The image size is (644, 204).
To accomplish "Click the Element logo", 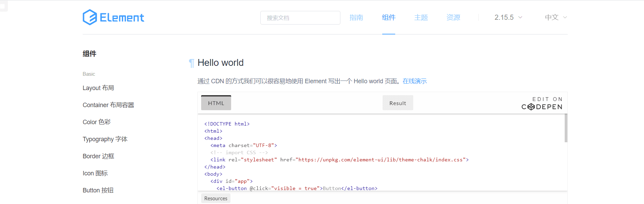I will 113,17.
